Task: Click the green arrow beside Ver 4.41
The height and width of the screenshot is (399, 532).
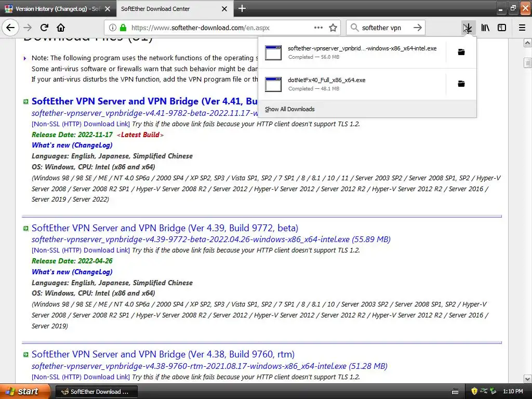Action: [x=26, y=101]
